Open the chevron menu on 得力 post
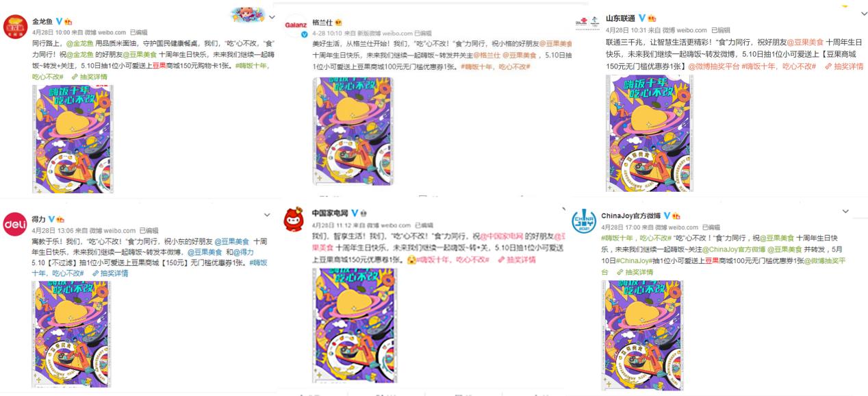Screen dimensions: 868x396 [267, 215]
